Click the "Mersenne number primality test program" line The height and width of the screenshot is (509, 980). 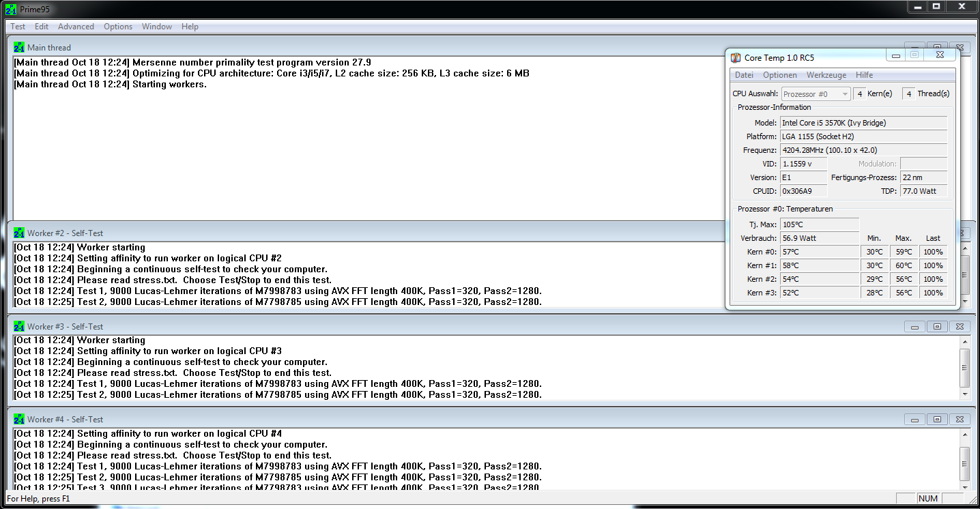pos(192,62)
